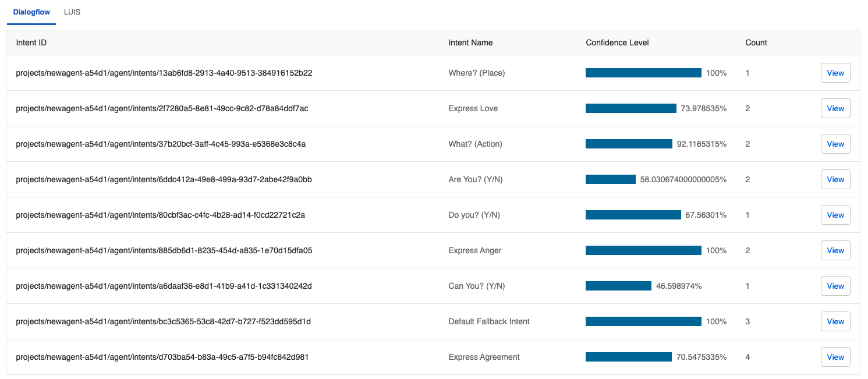
Task: Select intent ID ending 1e70d15dfa05
Action: click(164, 250)
